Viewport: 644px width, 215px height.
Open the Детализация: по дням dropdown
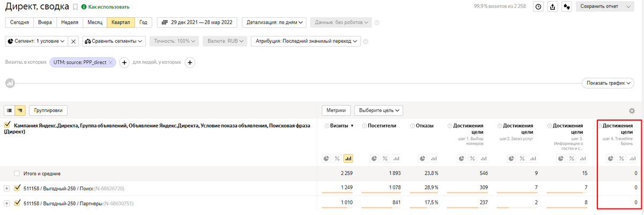point(274,23)
